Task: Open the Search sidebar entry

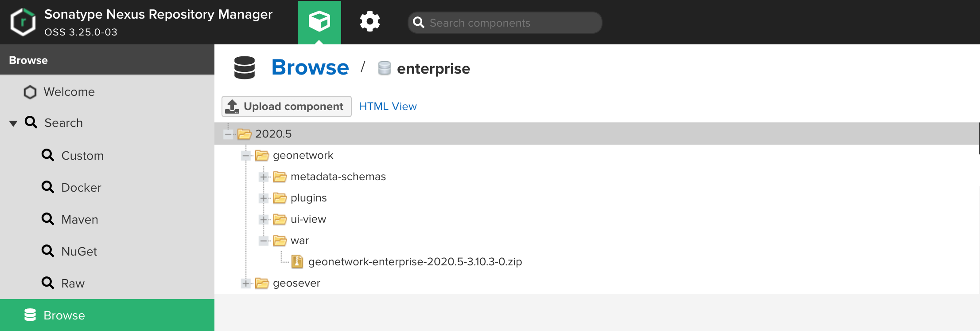Action: (63, 123)
